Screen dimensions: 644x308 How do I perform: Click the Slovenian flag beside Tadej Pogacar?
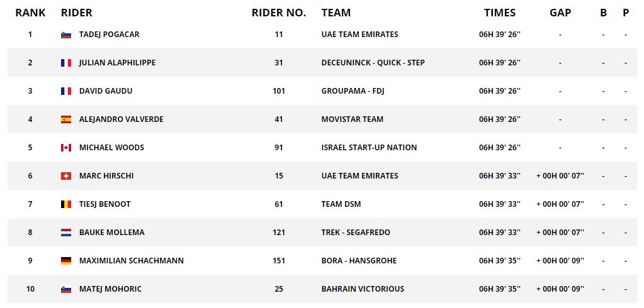pos(66,35)
